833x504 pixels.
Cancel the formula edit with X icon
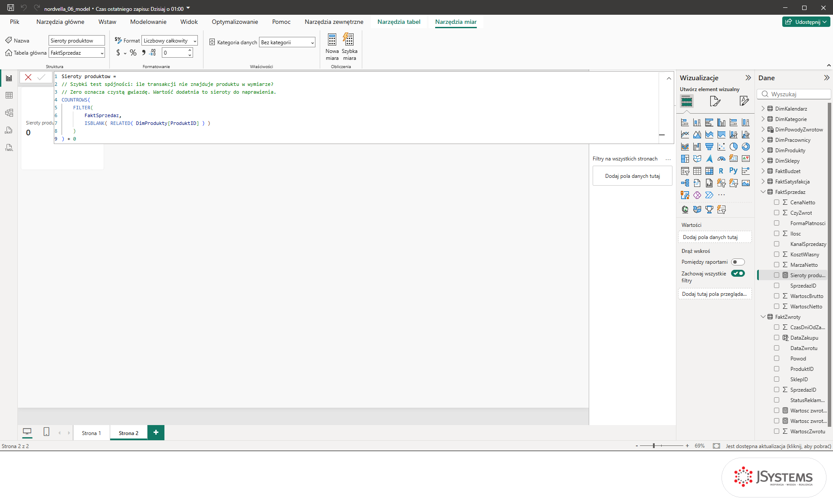click(28, 77)
